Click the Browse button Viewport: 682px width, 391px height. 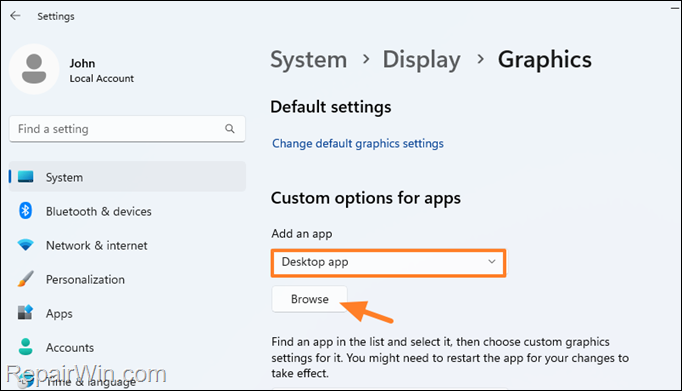tap(310, 299)
